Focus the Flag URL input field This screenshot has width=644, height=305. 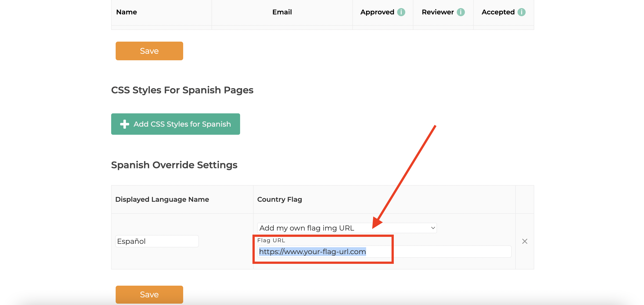click(x=384, y=251)
